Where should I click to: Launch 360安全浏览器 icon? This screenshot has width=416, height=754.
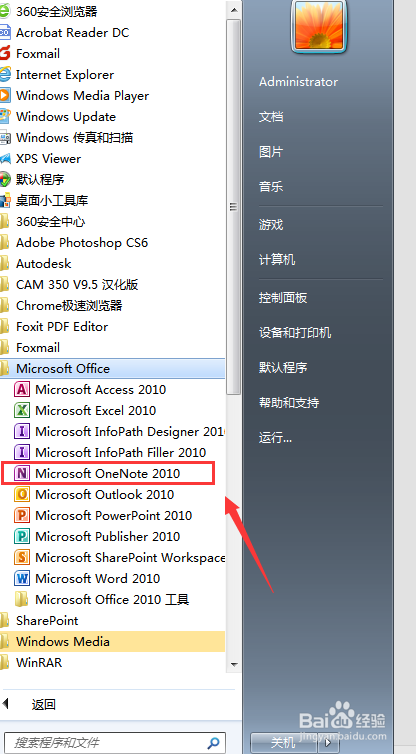point(4,12)
